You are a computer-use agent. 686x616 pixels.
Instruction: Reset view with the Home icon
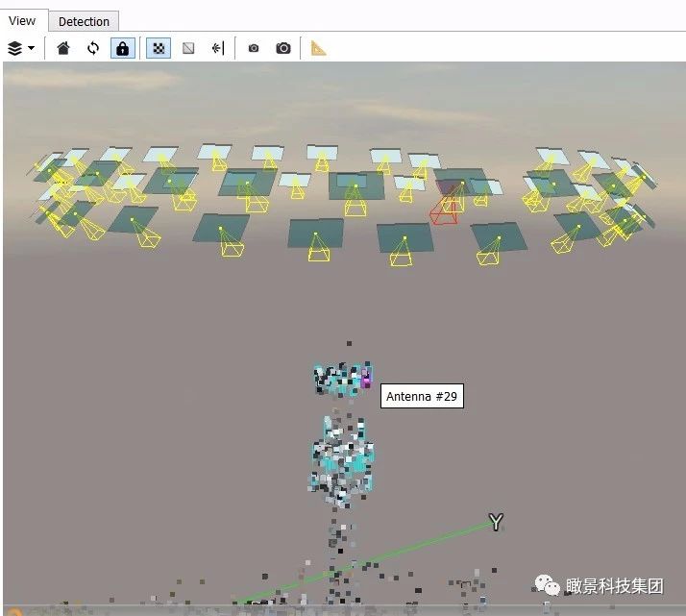pyautogui.click(x=63, y=48)
